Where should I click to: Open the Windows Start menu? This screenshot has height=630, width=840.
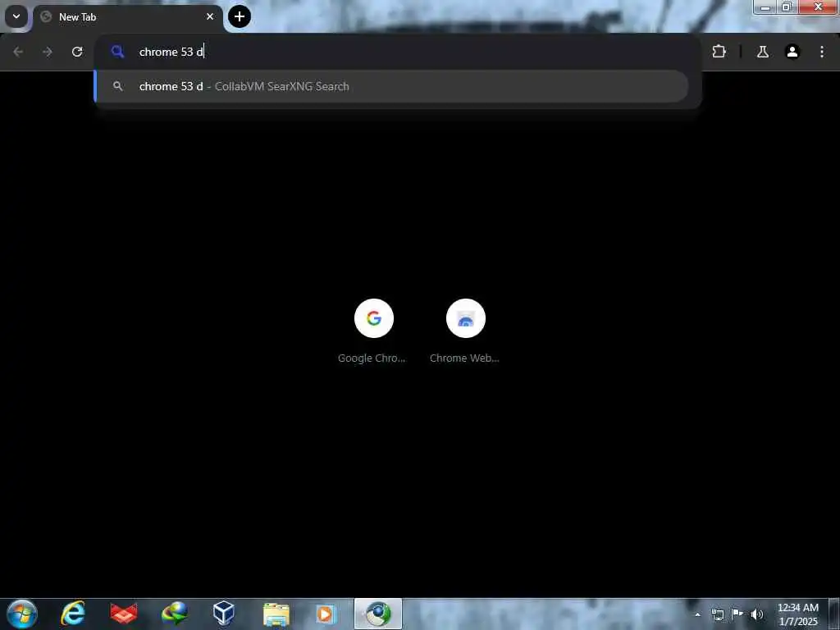pos(22,614)
